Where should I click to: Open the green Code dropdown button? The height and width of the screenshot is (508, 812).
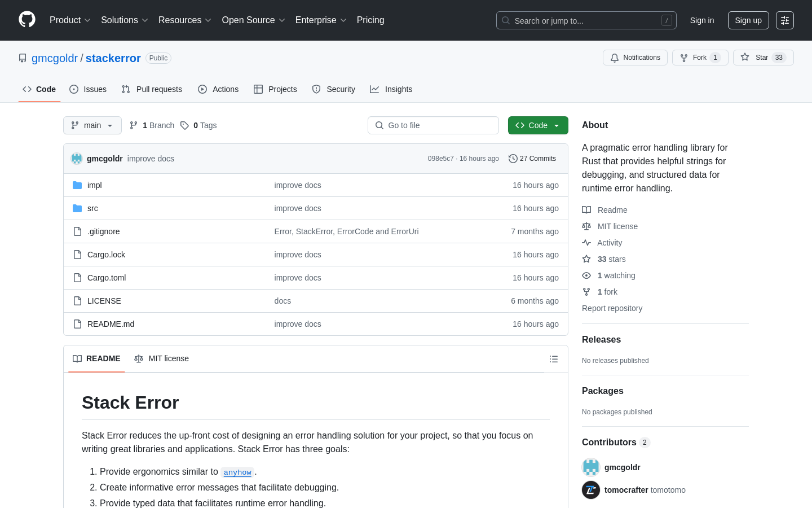coord(538,125)
